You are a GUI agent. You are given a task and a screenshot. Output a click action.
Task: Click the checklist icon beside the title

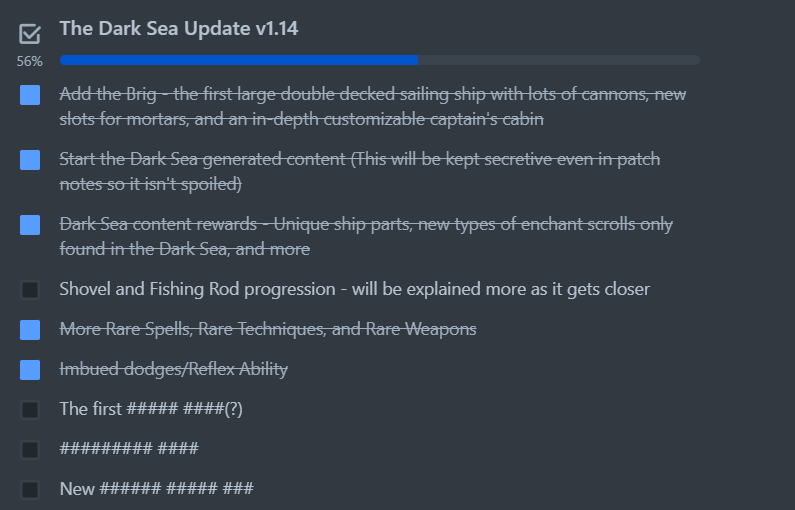pyautogui.click(x=29, y=34)
